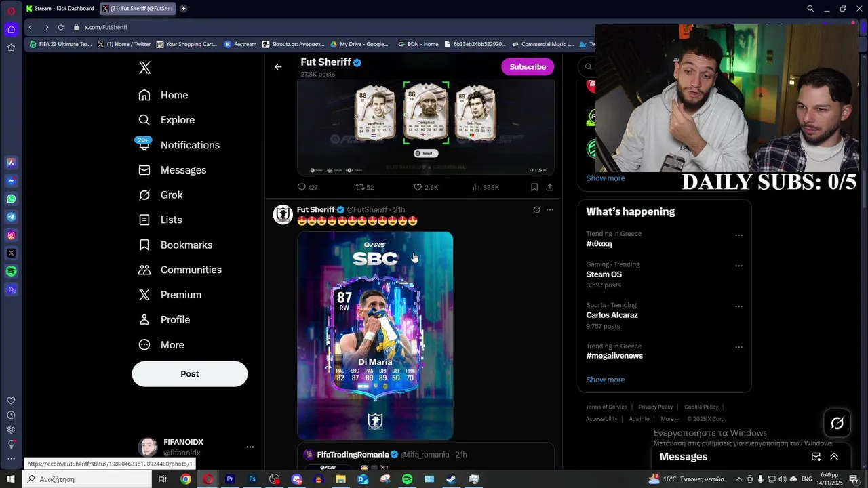Image resolution: width=868 pixels, height=488 pixels.
Task: Reload the current page
Action: click(x=61, y=27)
